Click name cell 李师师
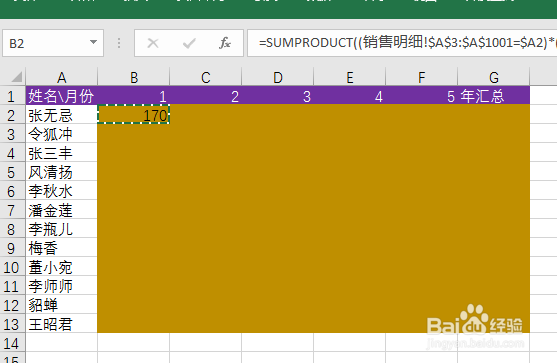 61,286
